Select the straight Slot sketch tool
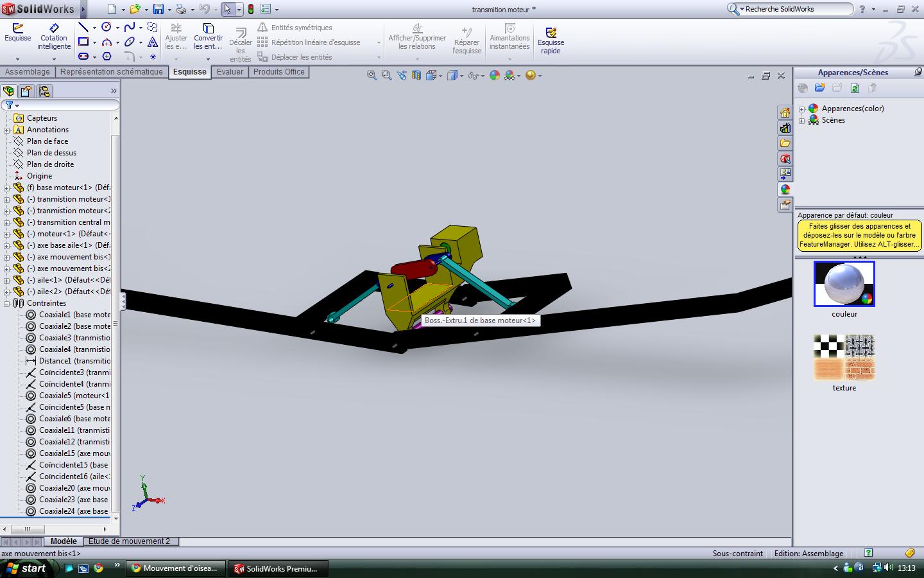 click(83, 57)
